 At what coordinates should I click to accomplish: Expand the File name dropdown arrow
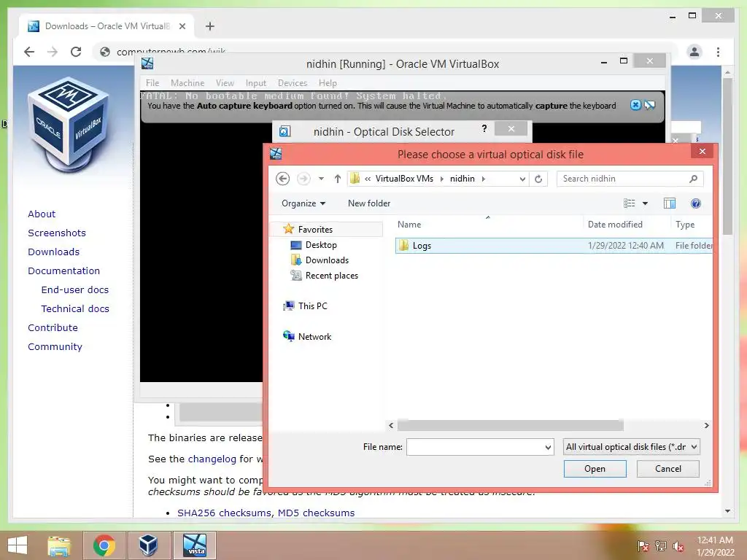click(x=548, y=447)
